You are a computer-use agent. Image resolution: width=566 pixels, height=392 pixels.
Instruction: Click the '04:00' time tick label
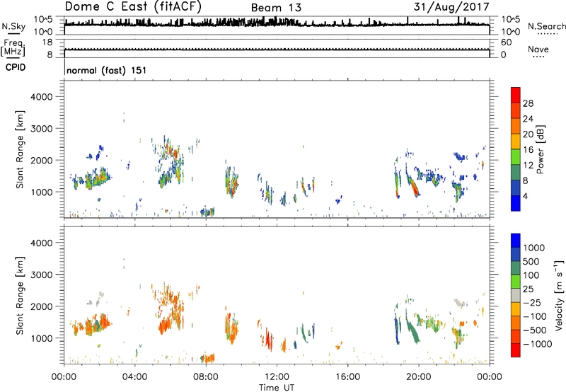pos(134,377)
